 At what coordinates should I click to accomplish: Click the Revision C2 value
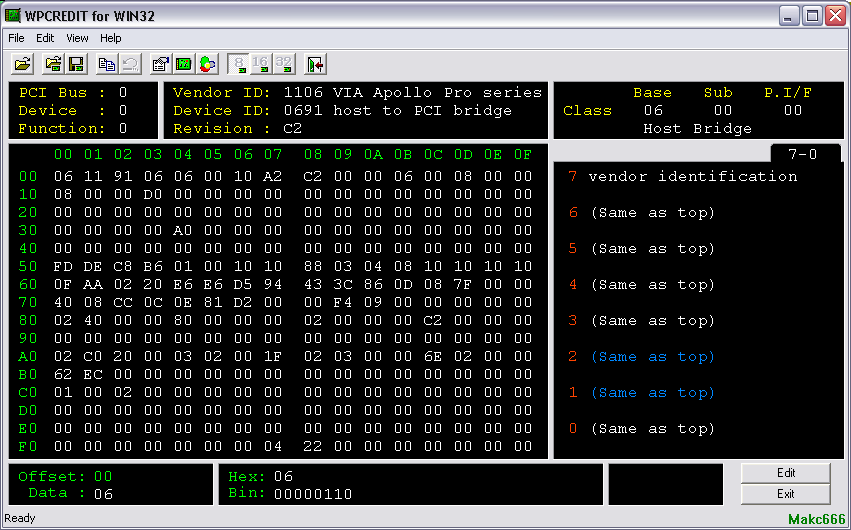(x=293, y=129)
